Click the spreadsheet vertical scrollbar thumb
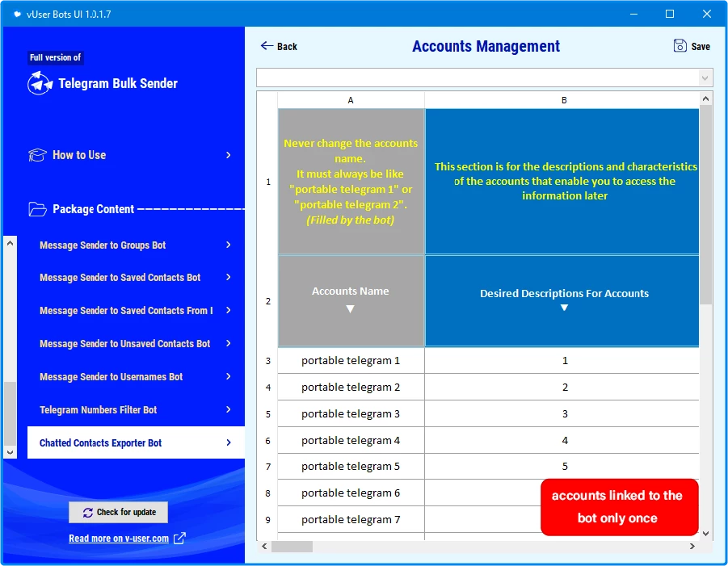 (x=705, y=204)
